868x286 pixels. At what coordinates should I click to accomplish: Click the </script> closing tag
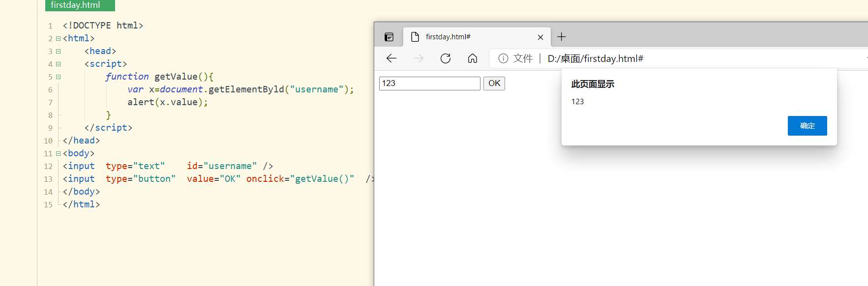tap(108, 128)
